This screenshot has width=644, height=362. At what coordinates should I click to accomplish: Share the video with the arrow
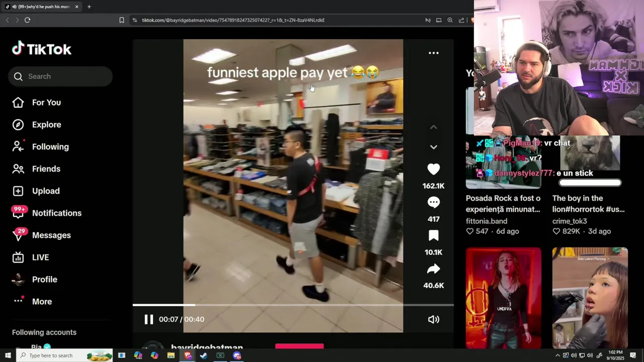click(x=433, y=269)
